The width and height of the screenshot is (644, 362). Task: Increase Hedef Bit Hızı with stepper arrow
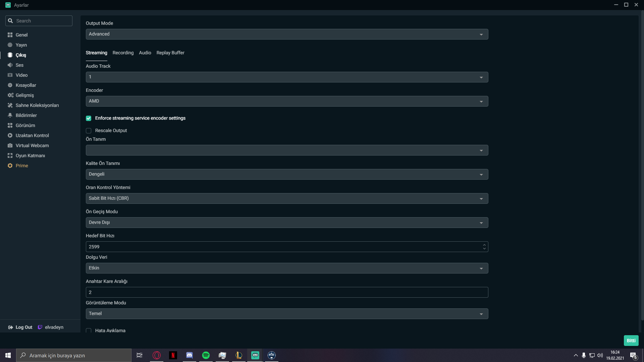(484, 245)
